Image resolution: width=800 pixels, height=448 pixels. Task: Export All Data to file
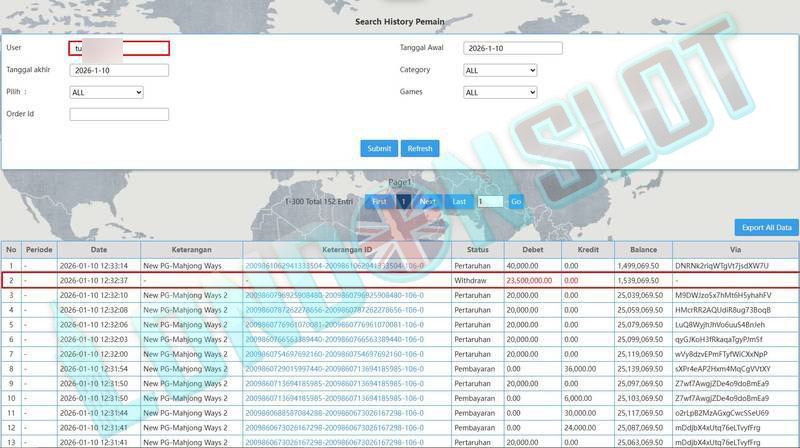click(x=766, y=227)
